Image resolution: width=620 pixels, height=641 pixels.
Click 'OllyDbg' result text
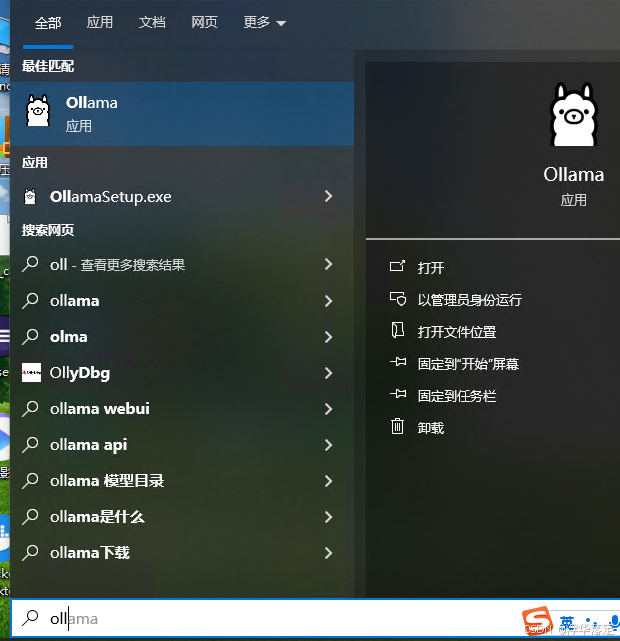[x=80, y=373]
